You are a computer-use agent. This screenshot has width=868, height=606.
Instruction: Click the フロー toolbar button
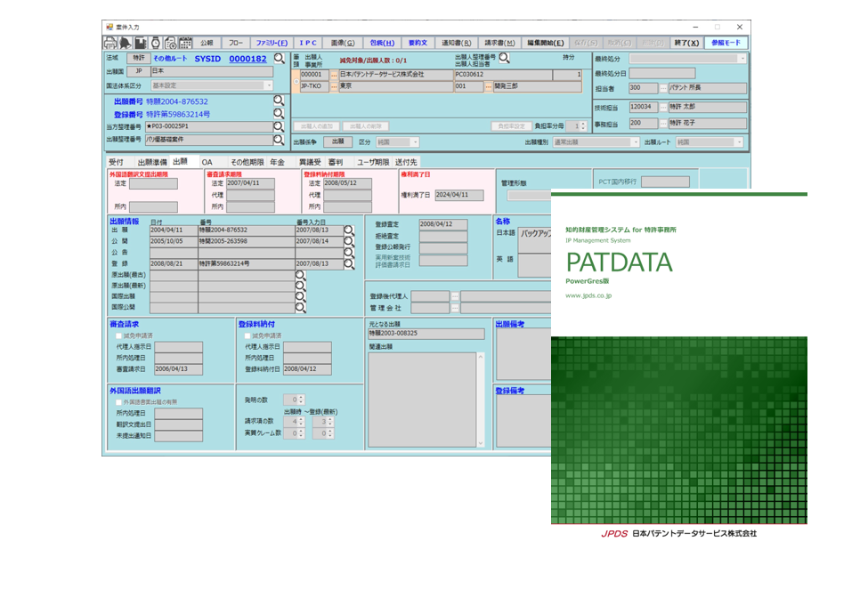pyautogui.click(x=236, y=43)
